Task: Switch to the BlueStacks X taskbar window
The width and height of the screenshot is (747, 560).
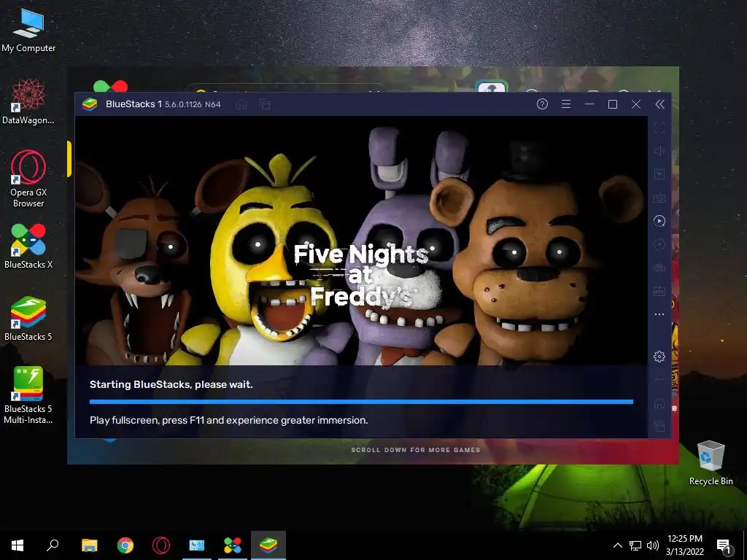Action: tap(233, 545)
